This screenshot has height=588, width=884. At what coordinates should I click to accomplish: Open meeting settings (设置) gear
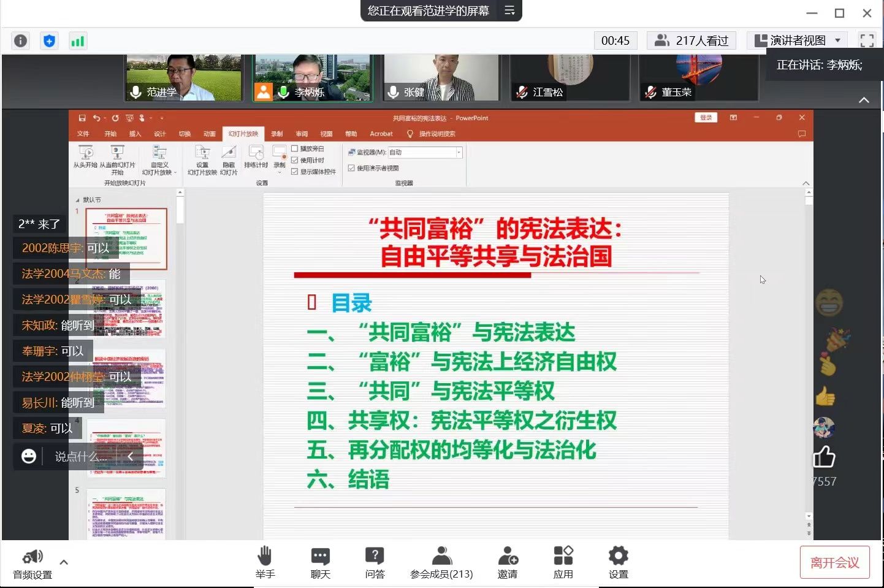(x=618, y=561)
